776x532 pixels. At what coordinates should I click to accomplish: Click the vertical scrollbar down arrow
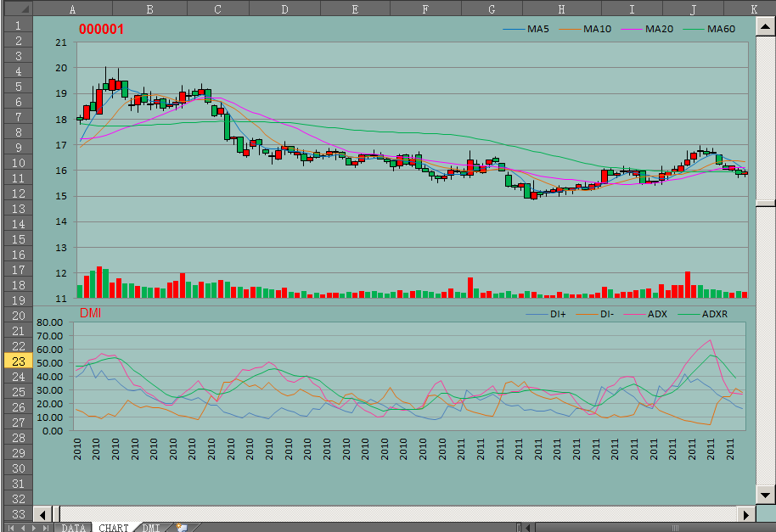tap(766, 495)
